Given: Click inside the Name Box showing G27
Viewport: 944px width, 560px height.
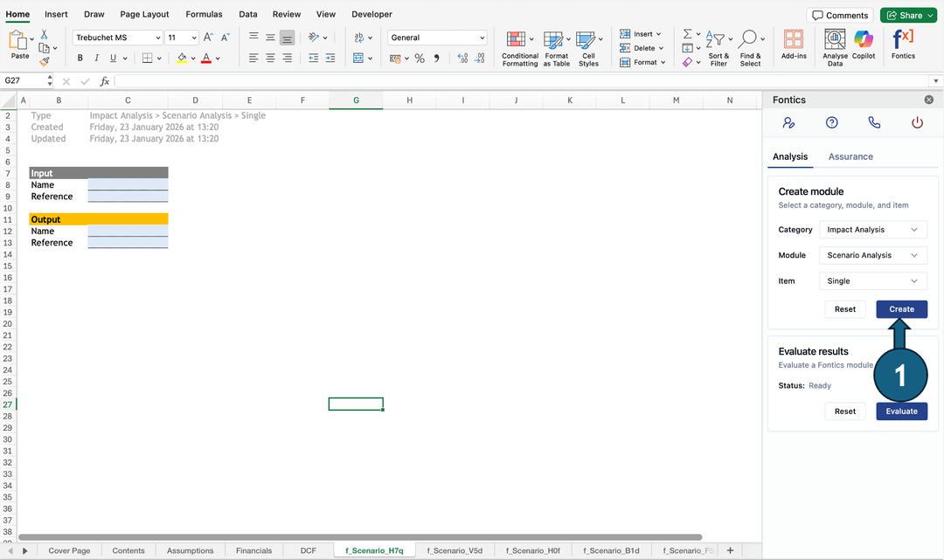Looking at the screenshot, I should click(x=22, y=80).
